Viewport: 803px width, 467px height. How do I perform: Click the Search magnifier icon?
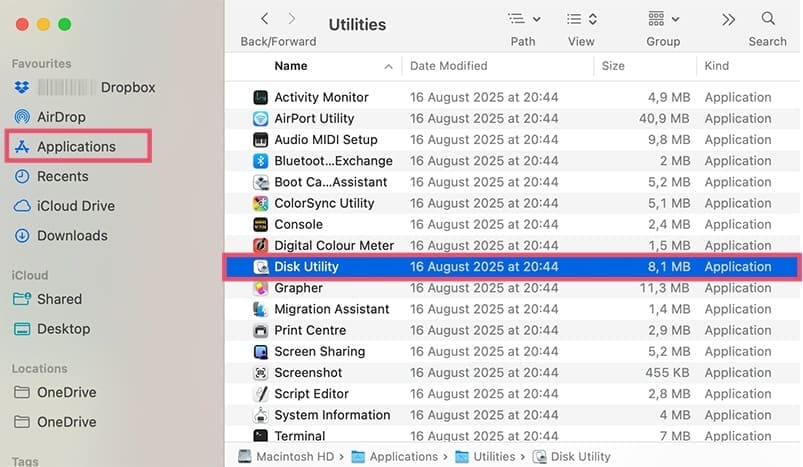coord(768,19)
